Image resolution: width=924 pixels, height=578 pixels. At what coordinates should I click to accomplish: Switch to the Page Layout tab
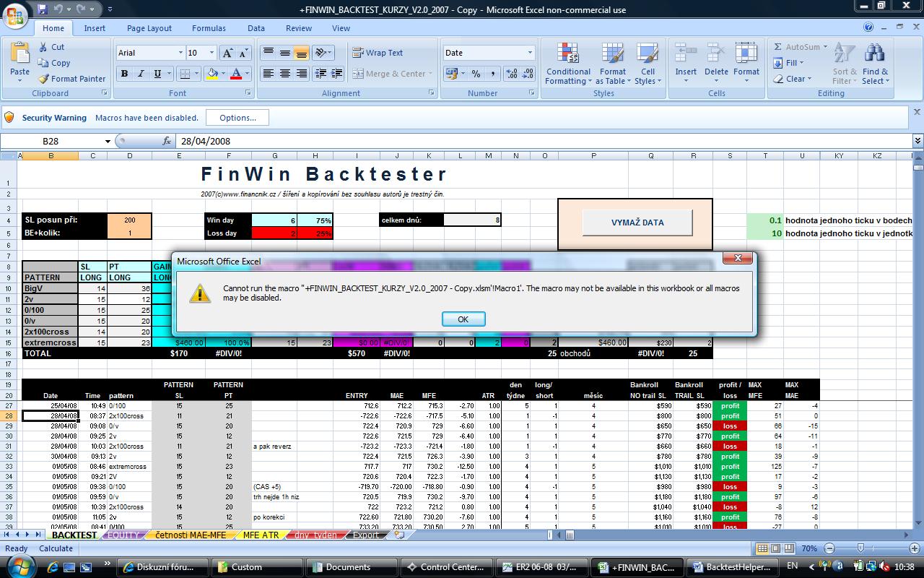149,28
